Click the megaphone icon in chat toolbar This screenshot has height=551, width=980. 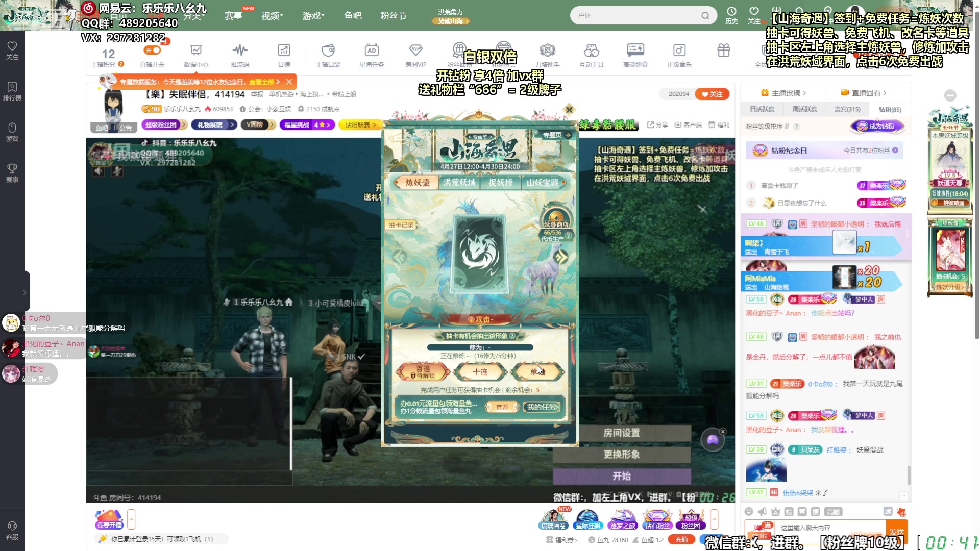762,512
